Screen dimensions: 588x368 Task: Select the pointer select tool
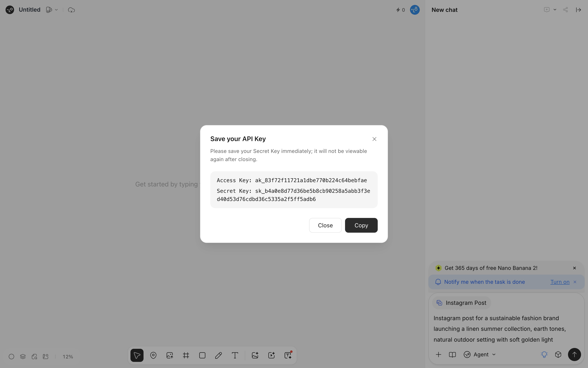click(137, 355)
